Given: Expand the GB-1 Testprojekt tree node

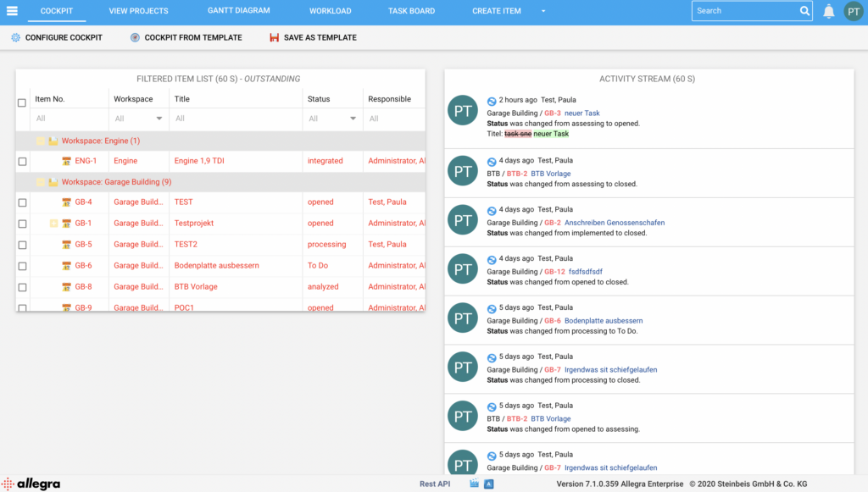Looking at the screenshot, I should coord(53,224).
